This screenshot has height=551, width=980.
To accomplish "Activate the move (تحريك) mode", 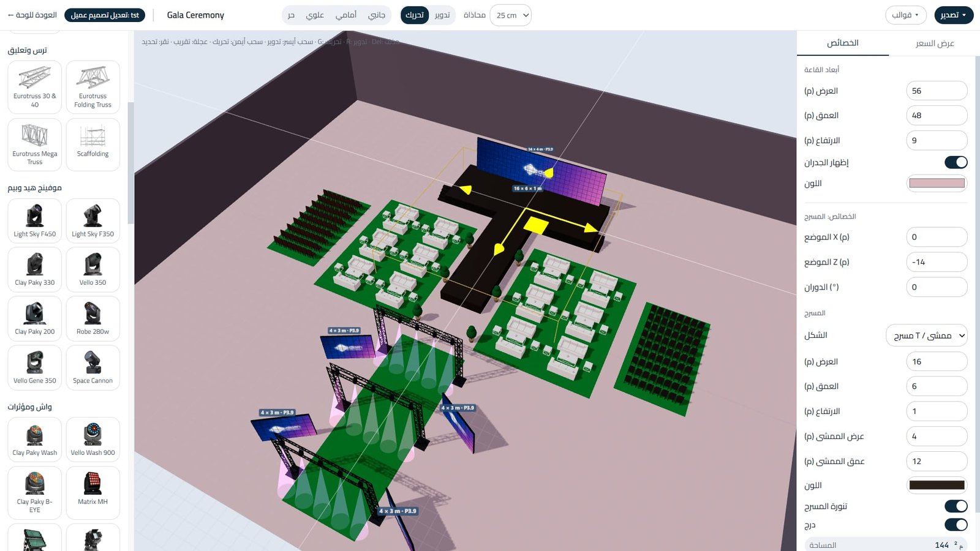I will point(415,15).
